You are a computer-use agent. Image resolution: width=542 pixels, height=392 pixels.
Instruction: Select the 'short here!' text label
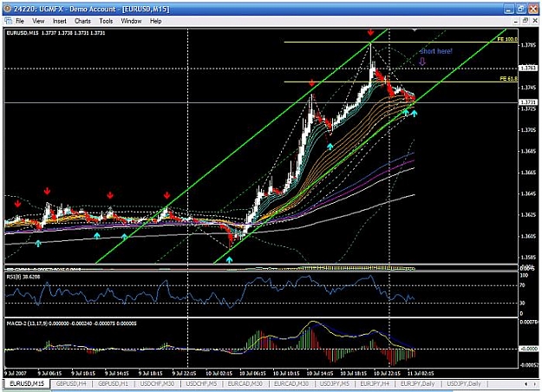click(436, 51)
